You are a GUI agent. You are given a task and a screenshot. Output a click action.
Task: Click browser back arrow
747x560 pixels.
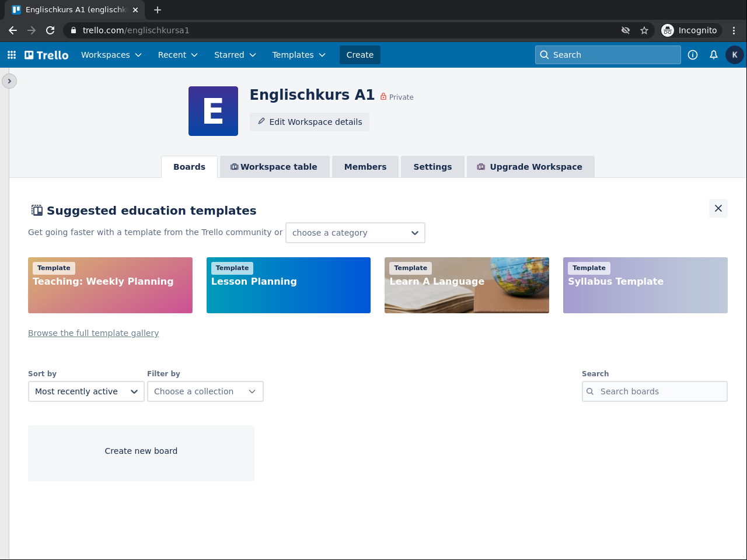click(x=13, y=30)
